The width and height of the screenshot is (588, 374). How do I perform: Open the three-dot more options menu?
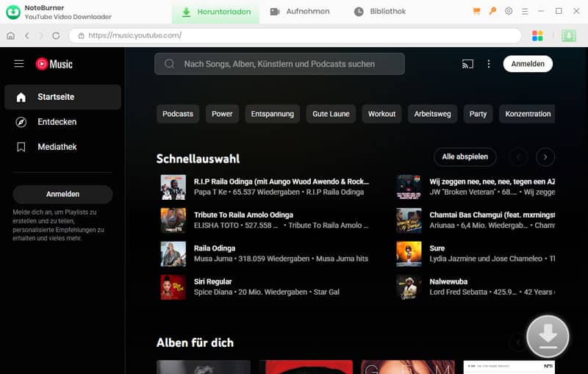[488, 64]
